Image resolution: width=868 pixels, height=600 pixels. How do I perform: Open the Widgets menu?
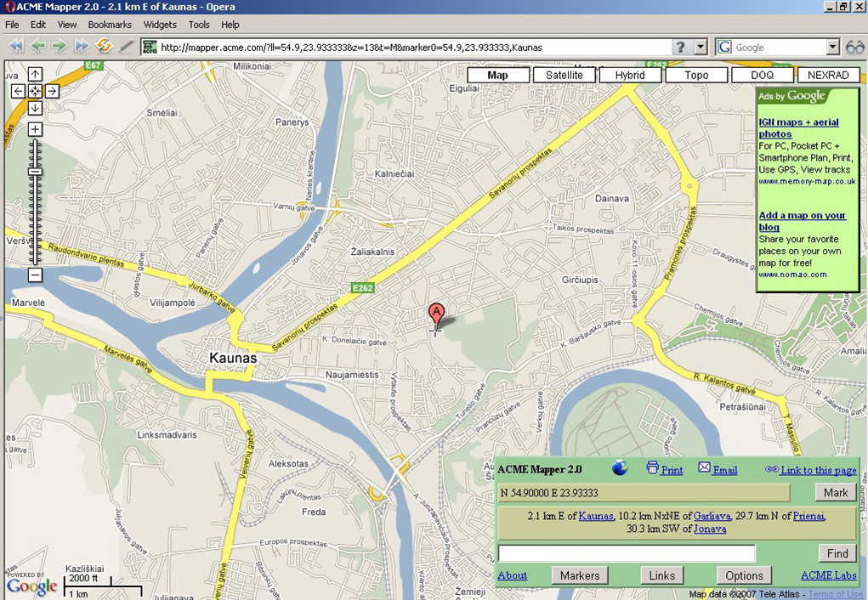[160, 25]
